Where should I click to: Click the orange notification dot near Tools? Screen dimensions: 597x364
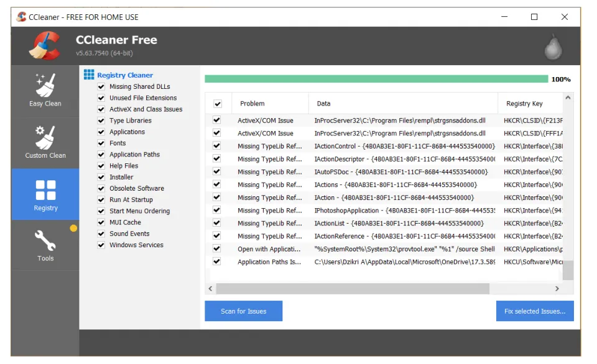(73, 228)
